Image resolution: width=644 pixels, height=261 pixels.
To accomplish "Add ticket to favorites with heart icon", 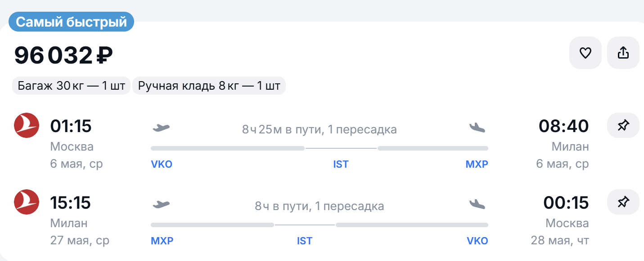I will pos(585,53).
